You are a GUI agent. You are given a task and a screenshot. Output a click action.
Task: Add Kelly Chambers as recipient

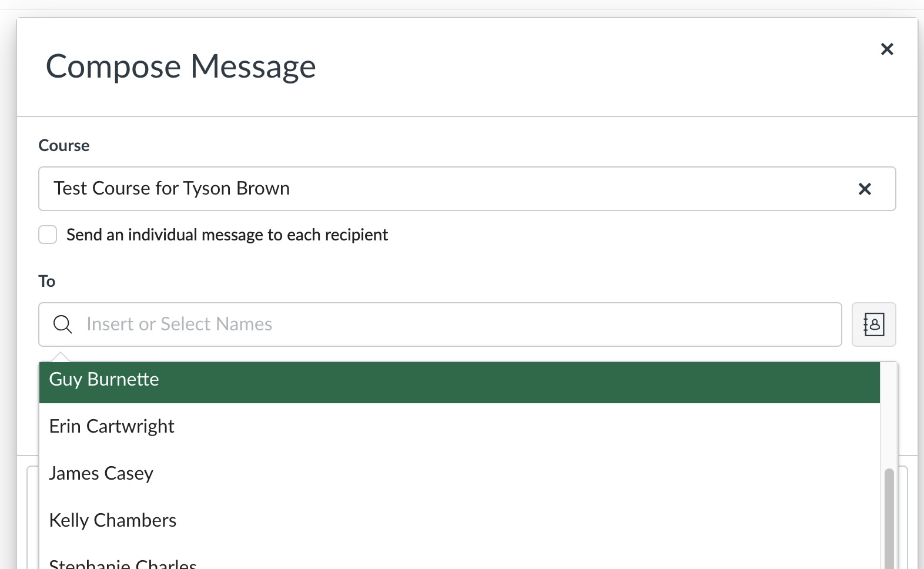113,520
